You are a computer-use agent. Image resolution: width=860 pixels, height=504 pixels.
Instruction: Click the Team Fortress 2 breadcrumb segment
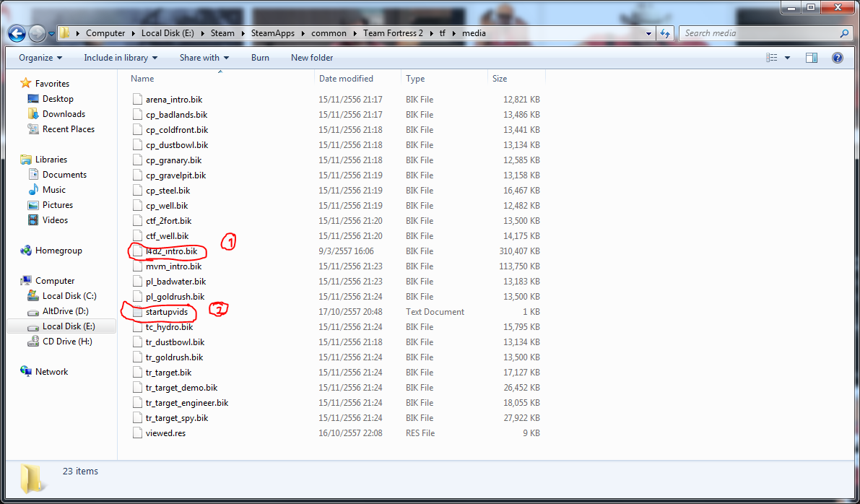(394, 33)
